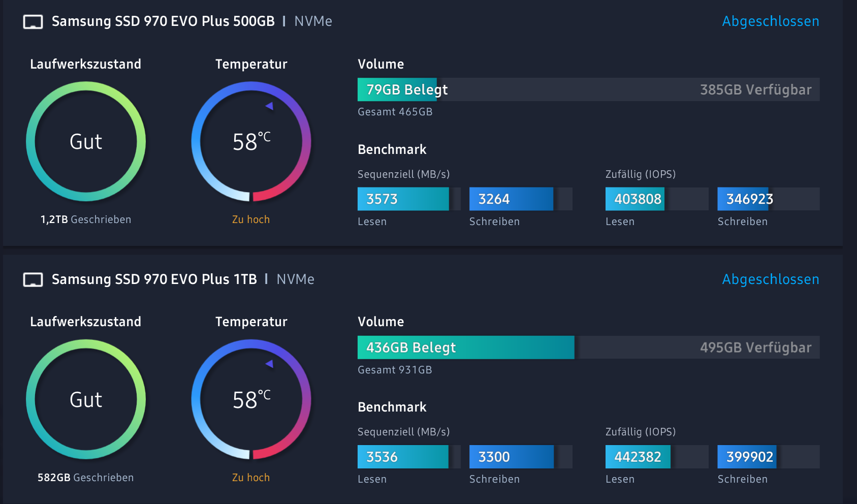Click the drive icon beside 970 EVO Plus 500GB
Viewport: 857px width, 504px height.
[x=33, y=22]
